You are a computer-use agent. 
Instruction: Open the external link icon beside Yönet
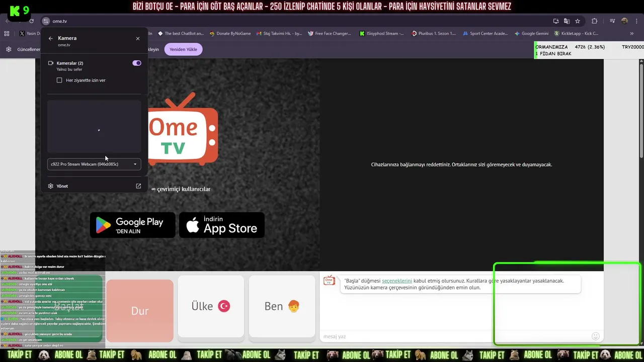pyautogui.click(x=138, y=186)
